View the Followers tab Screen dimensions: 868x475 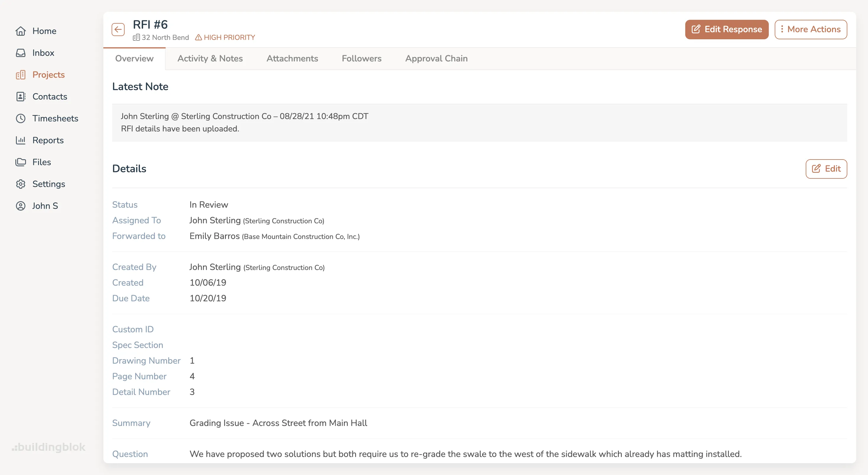click(362, 58)
